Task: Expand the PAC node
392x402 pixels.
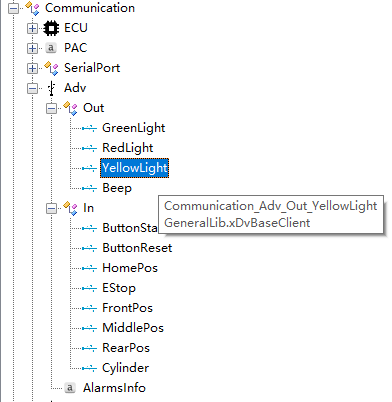Action: (32, 48)
